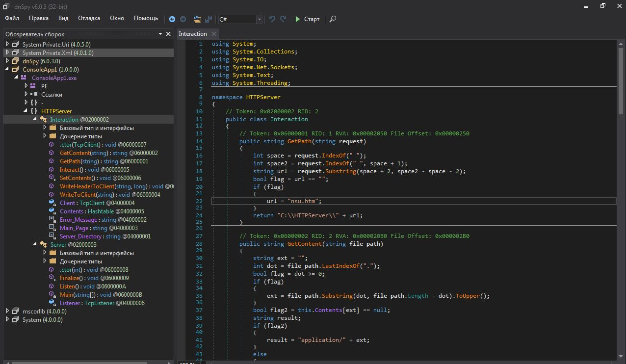Collapse the Server class node
Screen dimensions: 626x364
35,244
